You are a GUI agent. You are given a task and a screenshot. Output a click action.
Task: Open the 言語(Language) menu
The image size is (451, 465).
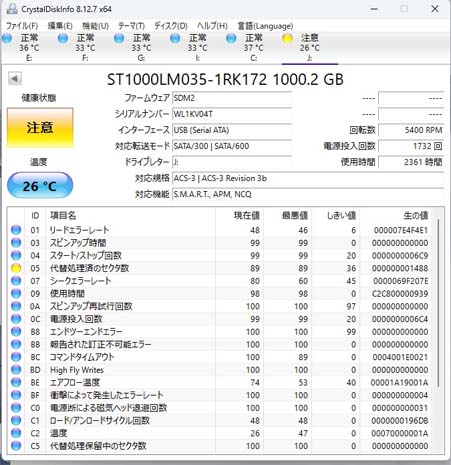click(265, 26)
